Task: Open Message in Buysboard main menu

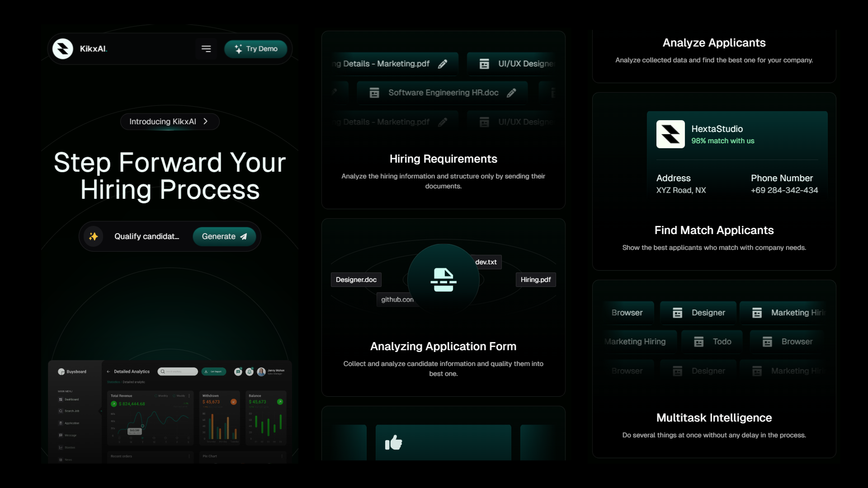Action: 68,435
